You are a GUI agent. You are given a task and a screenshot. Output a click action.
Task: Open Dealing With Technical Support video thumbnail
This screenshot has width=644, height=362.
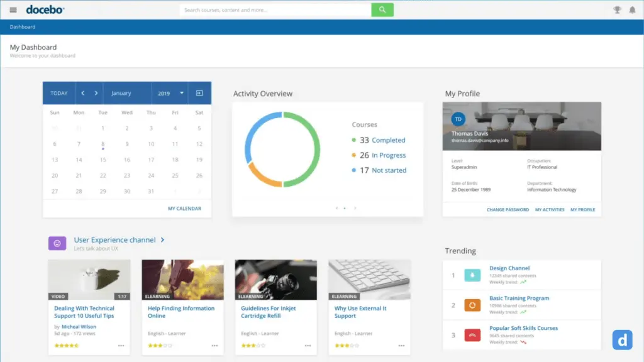pos(89,280)
